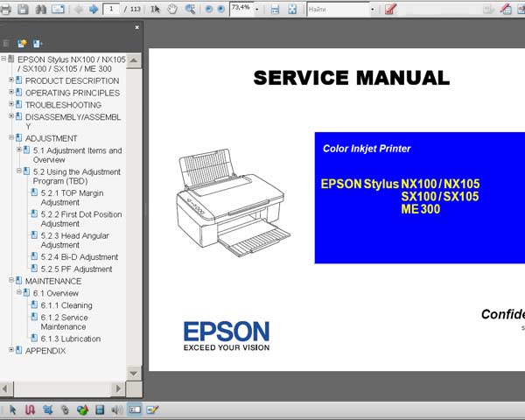Screen dimensions: 525x420
Task: Go to previous page with the left arrow
Action: click(79, 10)
